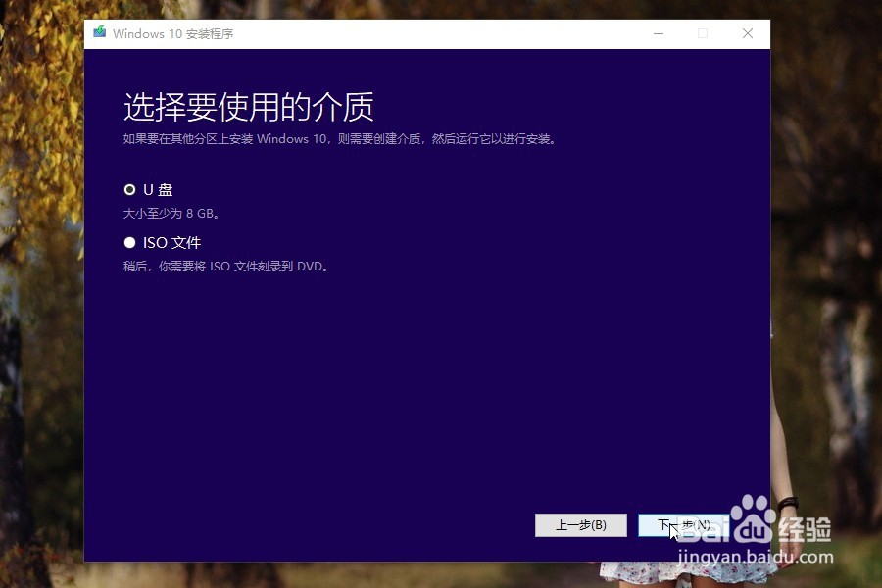882x588 pixels.
Task: Click the text 稍后，你需要将 ISO 文件刻录到 DVD。
Action: coord(225,267)
